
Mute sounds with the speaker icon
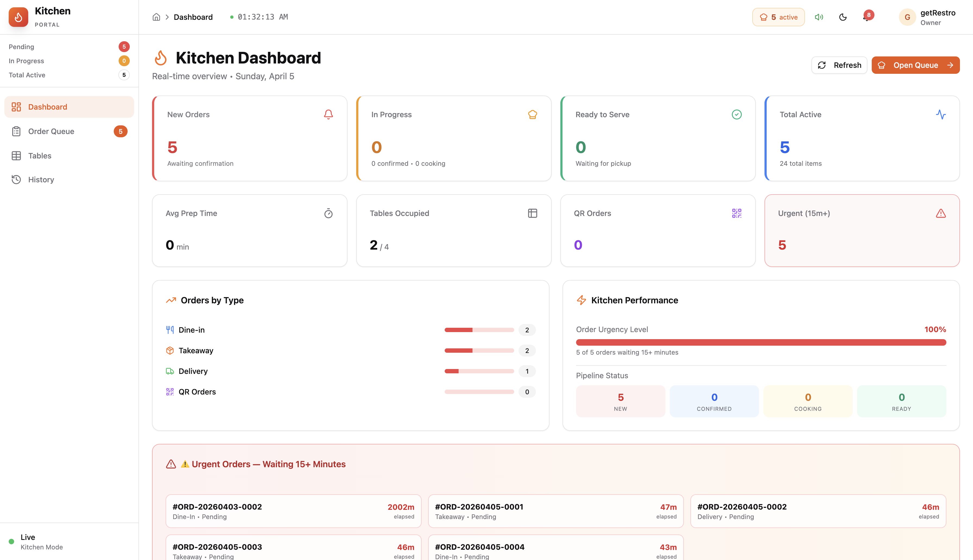(819, 17)
